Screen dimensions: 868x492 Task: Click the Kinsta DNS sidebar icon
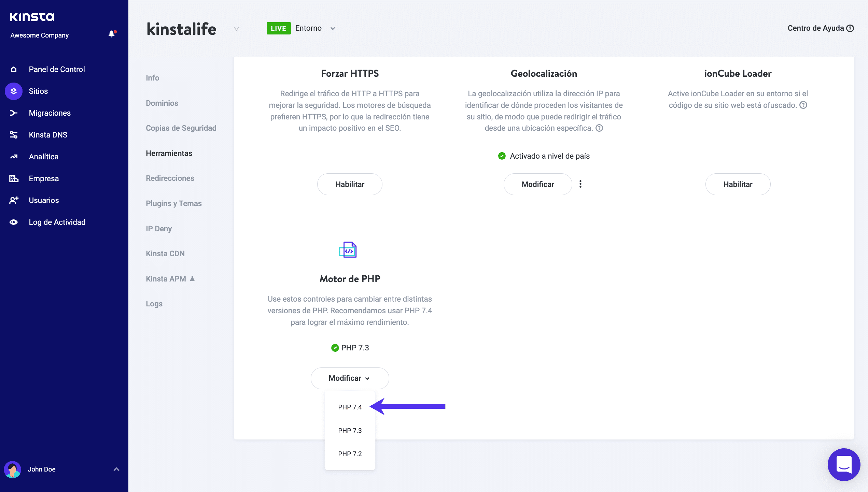coord(14,135)
